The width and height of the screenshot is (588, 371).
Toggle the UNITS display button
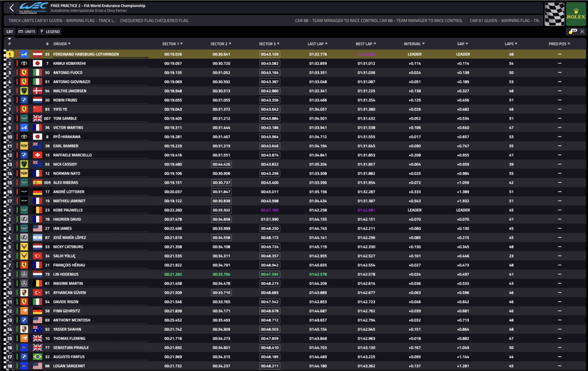(x=26, y=32)
